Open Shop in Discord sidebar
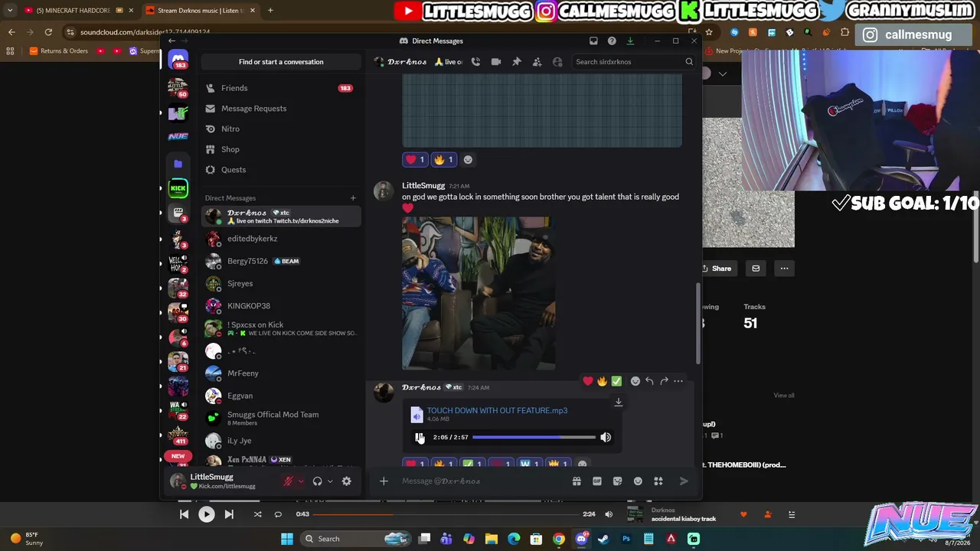This screenshot has width=980, height=551. pos(280,149)
